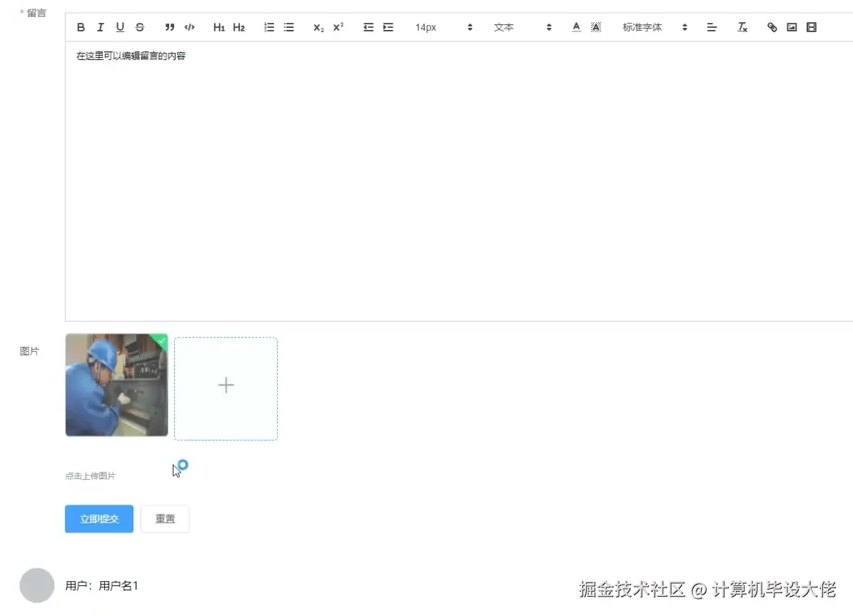
Task: Apply H1 heading style
Action: (x=218, y=27)
